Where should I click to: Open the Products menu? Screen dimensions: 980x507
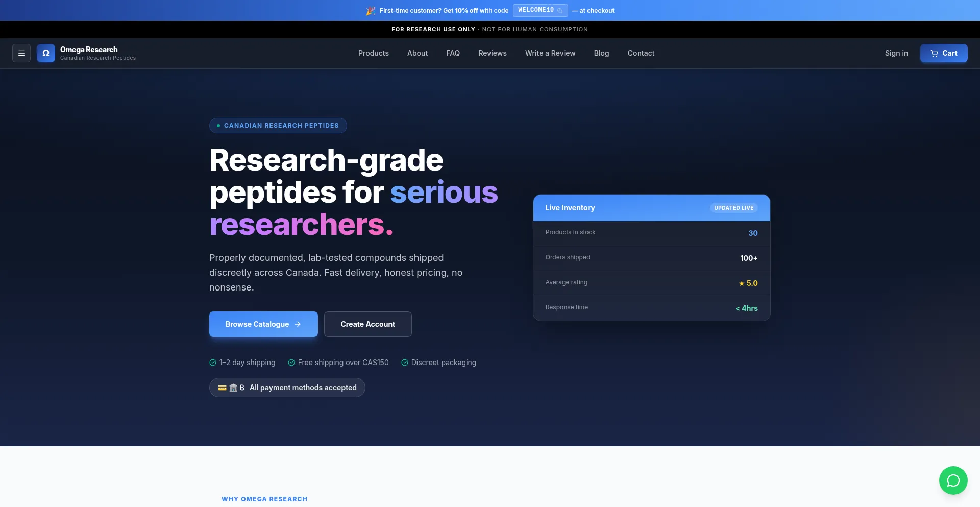pyautogui.click(x=373, y=53)
